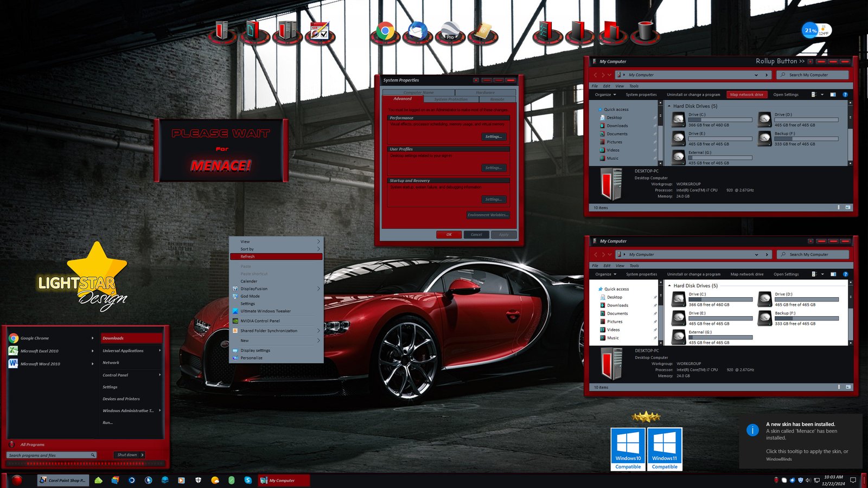Click OK in System Properties dialog
This screenshot has width=868, height=488.
449,234
